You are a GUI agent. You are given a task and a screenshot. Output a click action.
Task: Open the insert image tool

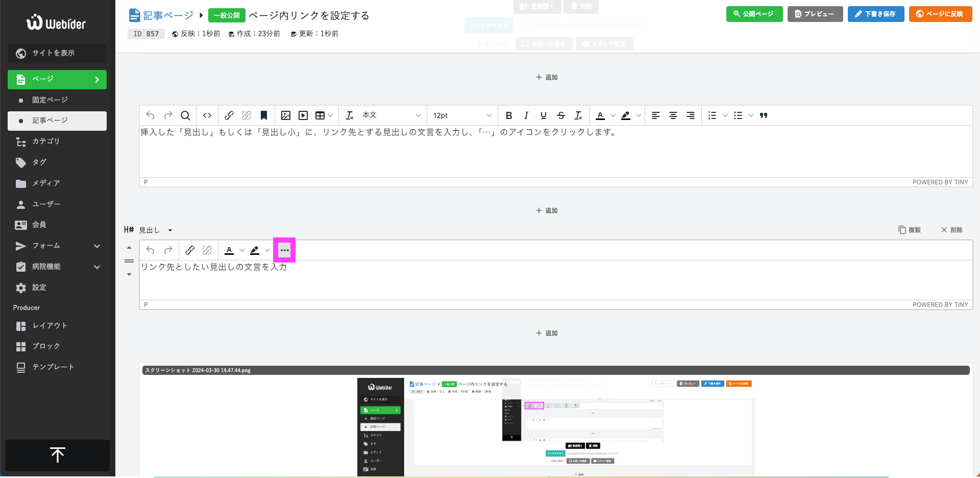(x=286, y=115)
